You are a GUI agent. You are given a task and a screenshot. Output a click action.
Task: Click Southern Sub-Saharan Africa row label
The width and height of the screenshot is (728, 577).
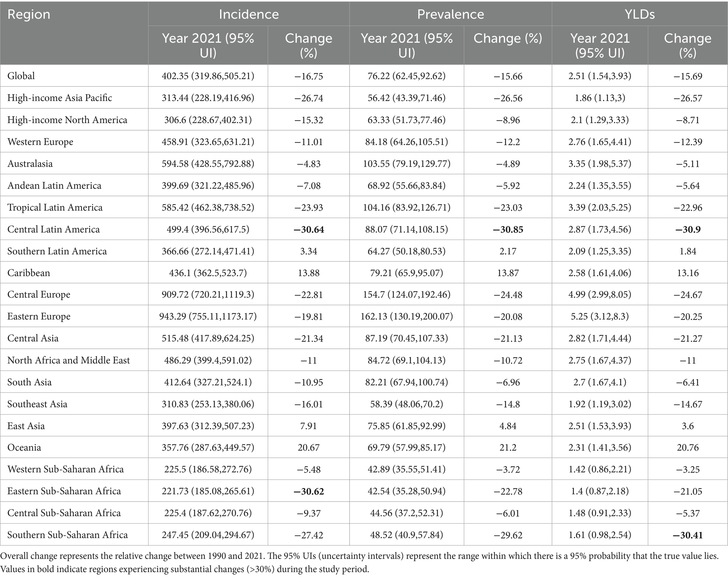click(x=67, y=535)
